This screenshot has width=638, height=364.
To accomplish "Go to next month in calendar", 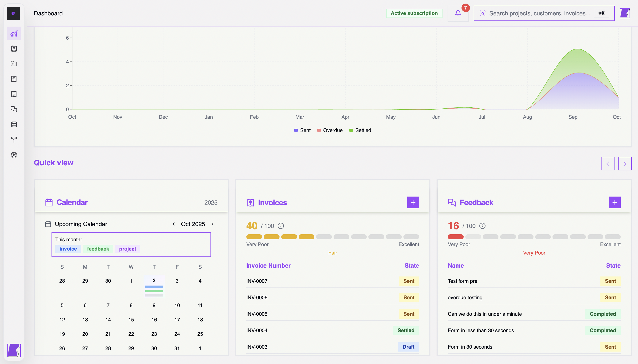I will pyautogui.click(x=213, y=224).
